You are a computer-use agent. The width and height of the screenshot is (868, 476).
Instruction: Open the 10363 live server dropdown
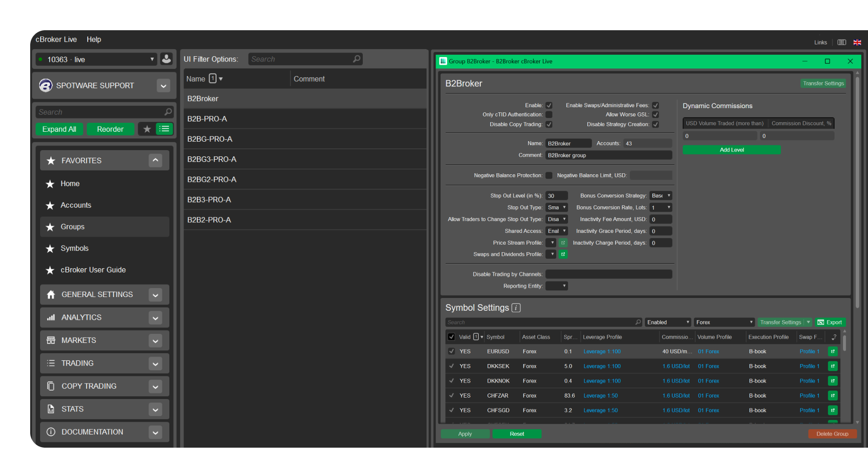[96, 59]
